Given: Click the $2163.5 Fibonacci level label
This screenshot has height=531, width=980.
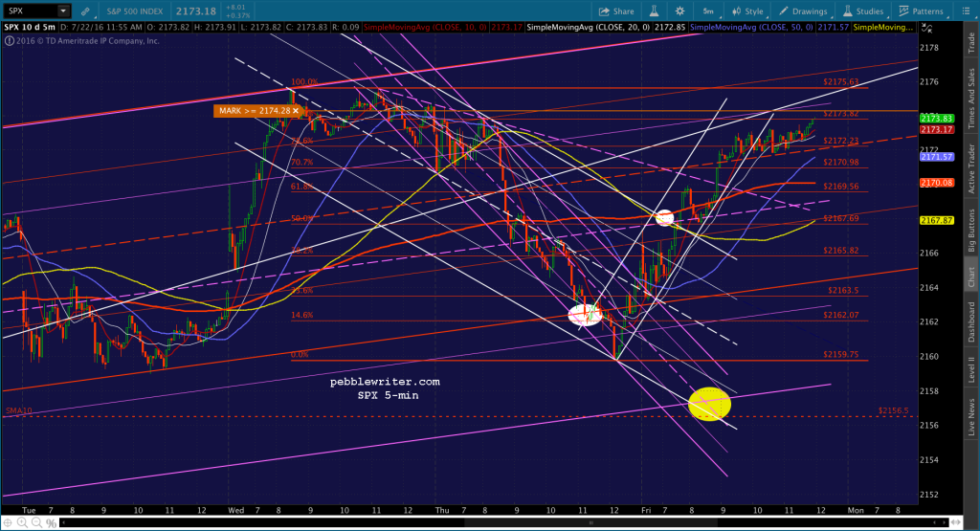Looking at the screenshot, I should click(x=843, y=290).
